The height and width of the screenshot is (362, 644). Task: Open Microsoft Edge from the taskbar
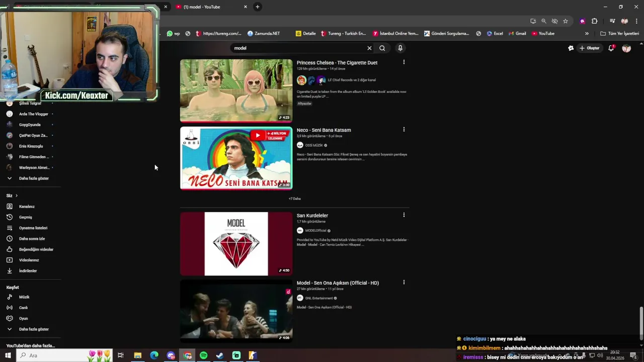tap(154, 355)
